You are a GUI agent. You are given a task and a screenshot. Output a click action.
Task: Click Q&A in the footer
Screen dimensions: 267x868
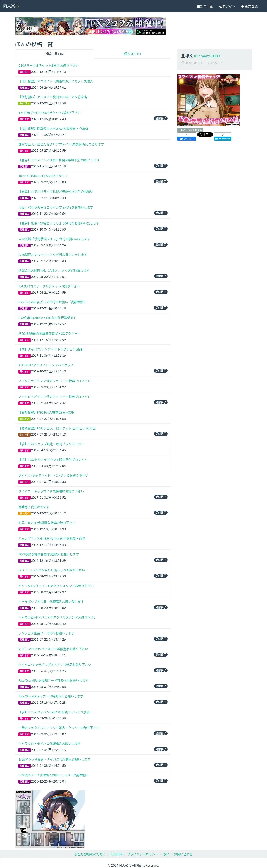pos(166,854)
